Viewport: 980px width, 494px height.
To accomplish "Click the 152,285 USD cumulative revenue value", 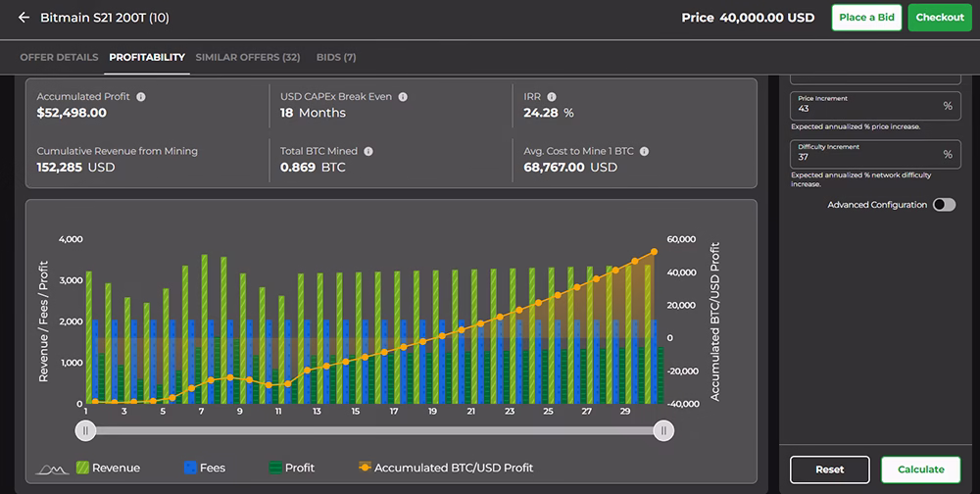I will (x=75, y=168).
